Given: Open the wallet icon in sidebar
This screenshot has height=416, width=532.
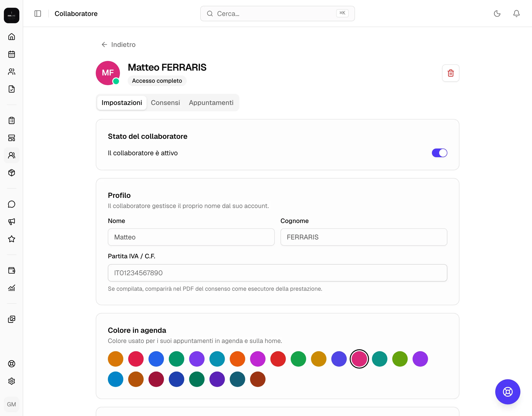Looking at the screenshot, I should (x=11, y=270).
